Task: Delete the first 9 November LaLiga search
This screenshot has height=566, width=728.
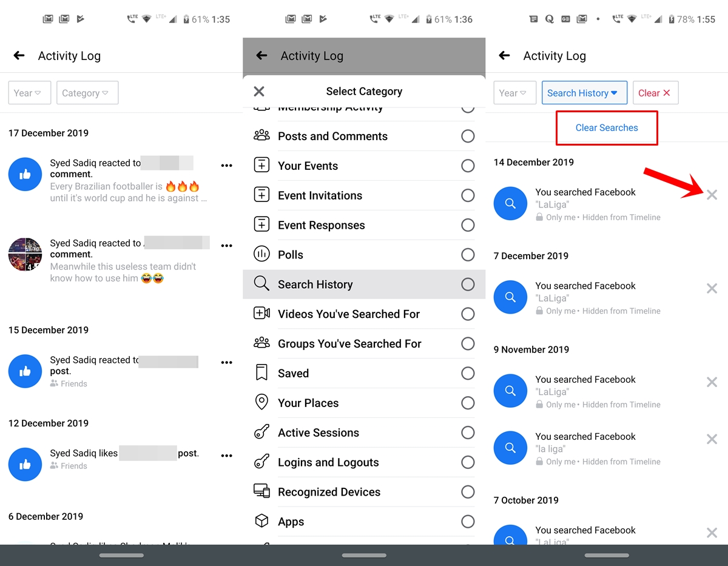Action: point(712,382)
